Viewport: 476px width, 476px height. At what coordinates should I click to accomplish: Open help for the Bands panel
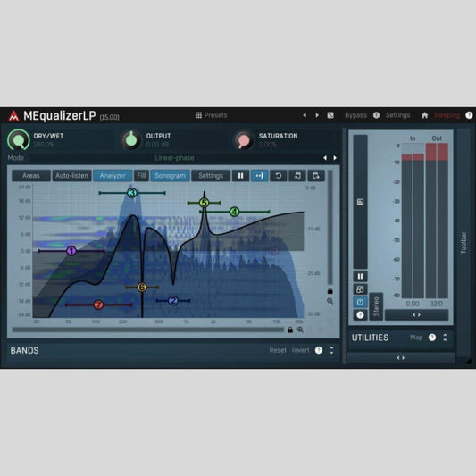tap(319, 350)
